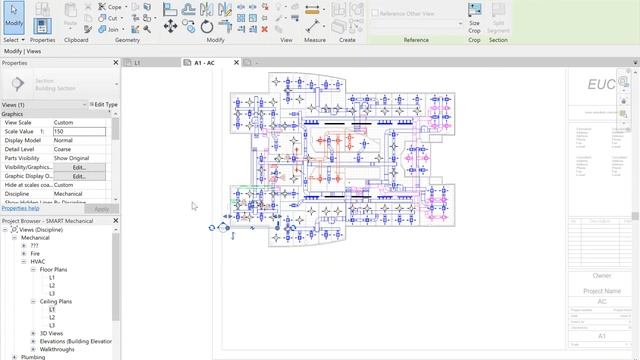Click the Cope geometry tool
Image resolution: width=640 pixels, height=360 pixels.
coord(110,7)
